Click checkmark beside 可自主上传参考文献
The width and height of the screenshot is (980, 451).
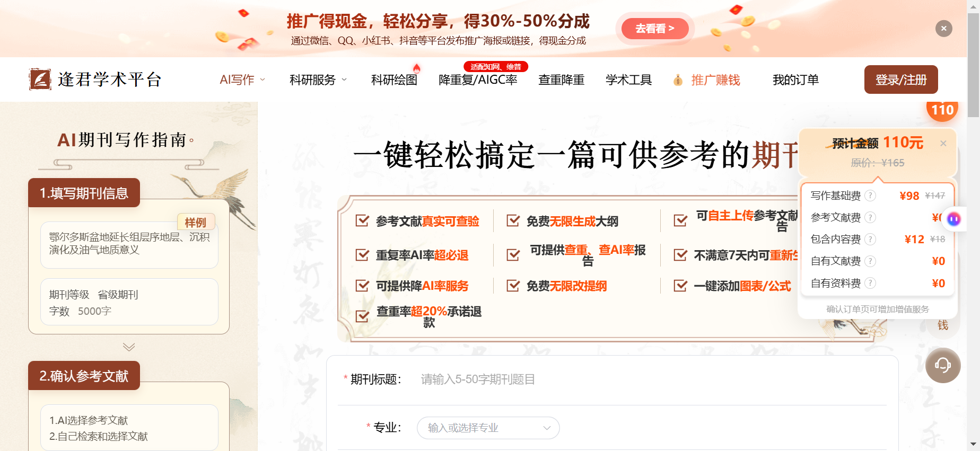[680, 220]
